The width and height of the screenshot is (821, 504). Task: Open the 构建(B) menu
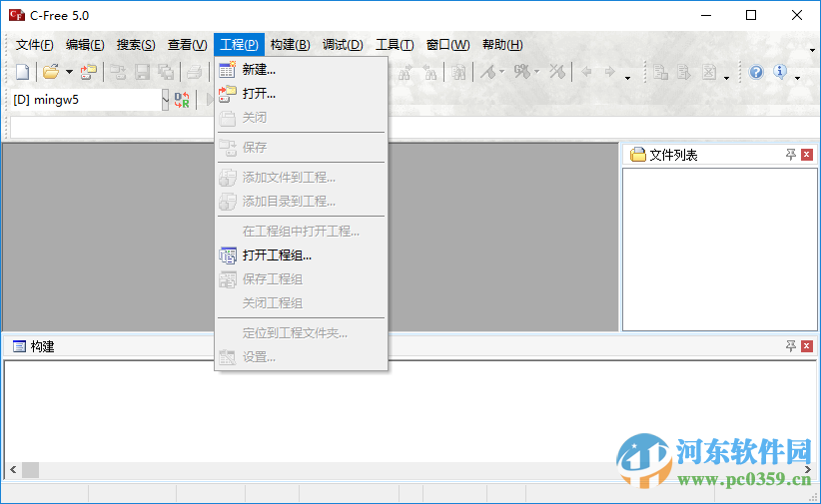290,45
